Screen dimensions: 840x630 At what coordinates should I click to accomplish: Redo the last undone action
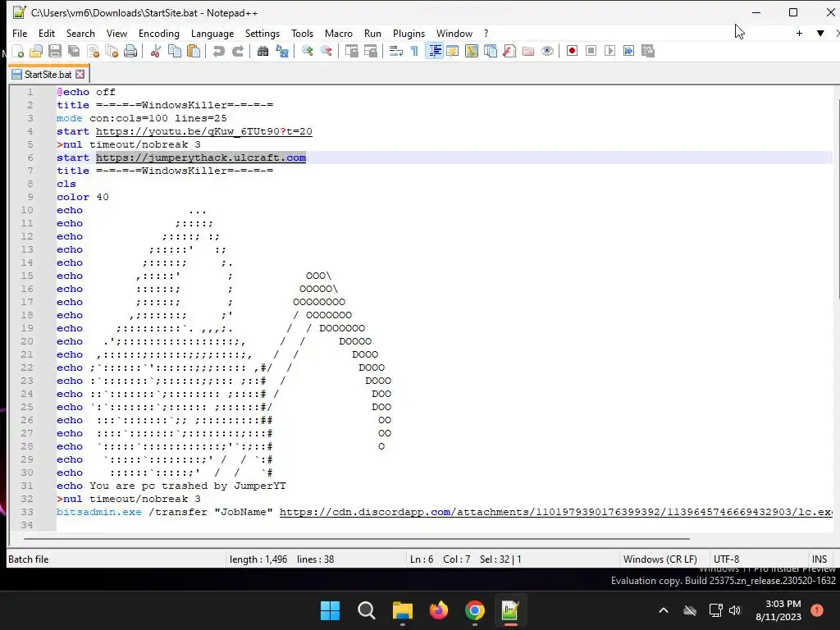pos(238,52)
